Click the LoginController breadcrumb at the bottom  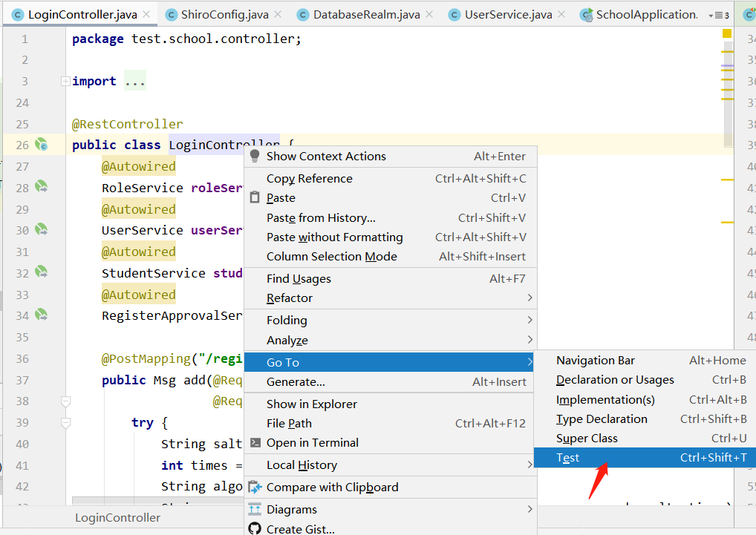pyautogui.click(x=117, y=518)
